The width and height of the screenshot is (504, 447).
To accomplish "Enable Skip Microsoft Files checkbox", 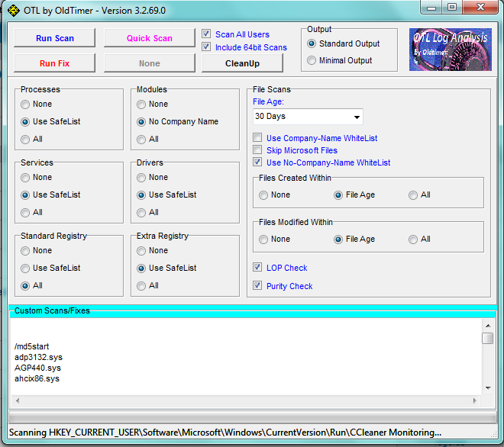I will point(257,150).
